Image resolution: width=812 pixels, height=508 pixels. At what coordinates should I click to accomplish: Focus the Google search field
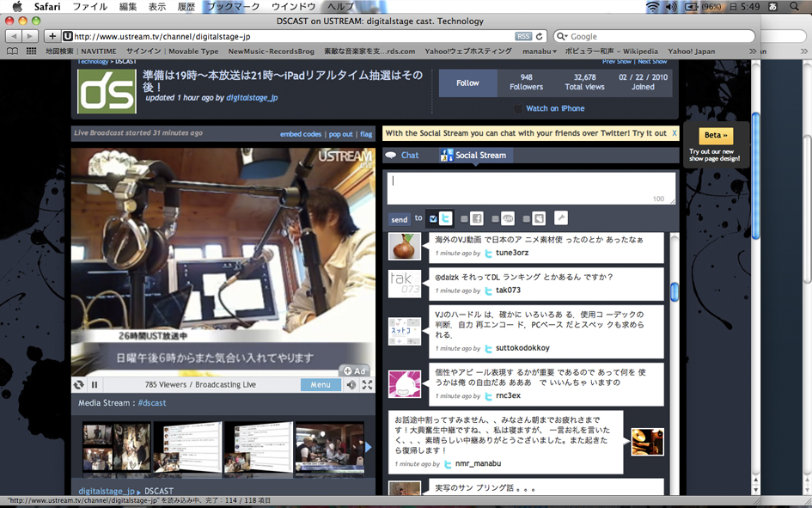(654, 36)
